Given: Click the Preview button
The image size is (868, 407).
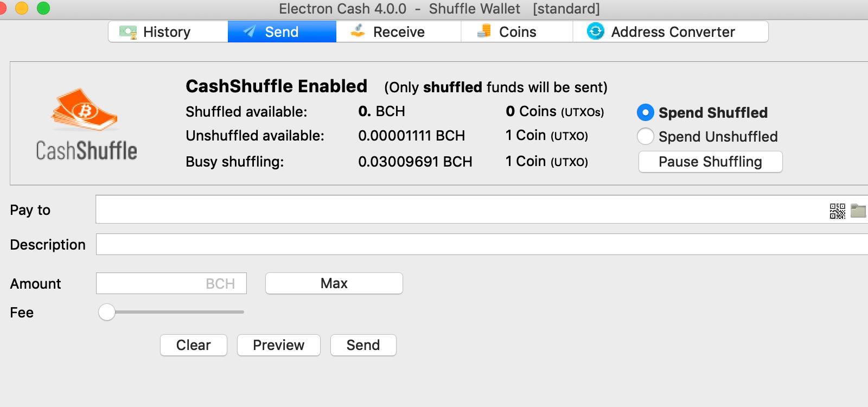Looking at the screenshot, I should click(x=278, y=345).
